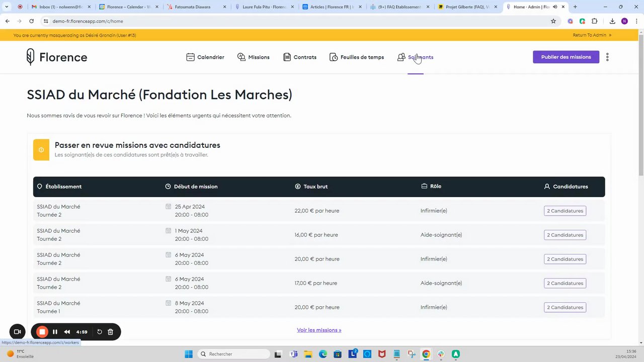
Task: Click the person icon in Candidatures header
Action: tap(547, 187)
